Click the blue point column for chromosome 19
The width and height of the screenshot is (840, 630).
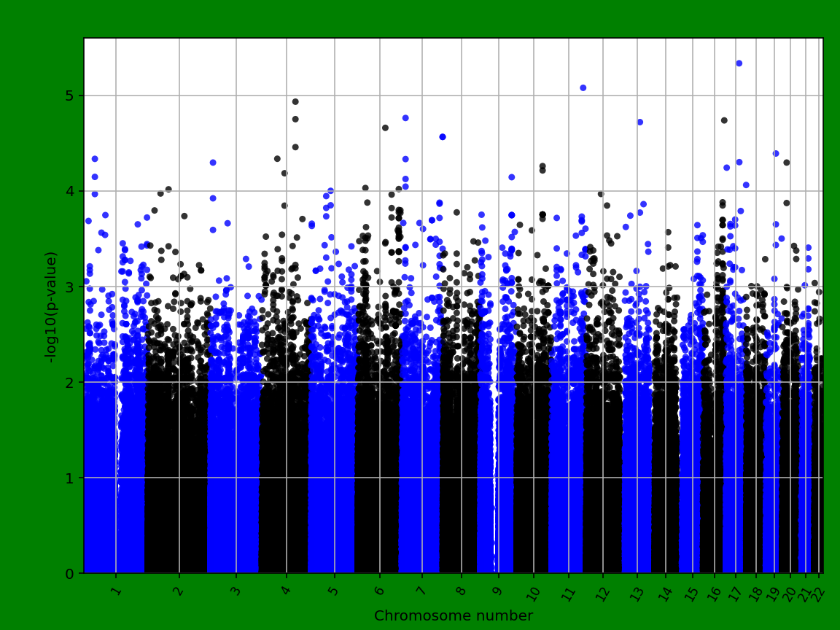tap(777, 437)
